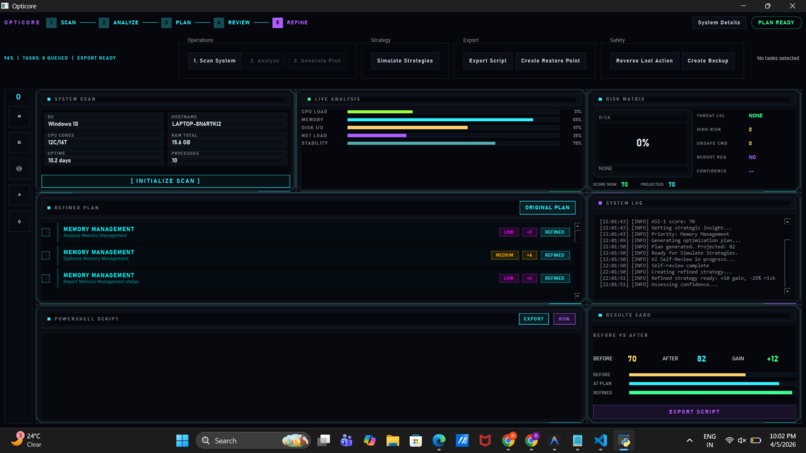Click the PLAN READY status button
Viewport: 806px width, 453px height.
pos(776,23)
